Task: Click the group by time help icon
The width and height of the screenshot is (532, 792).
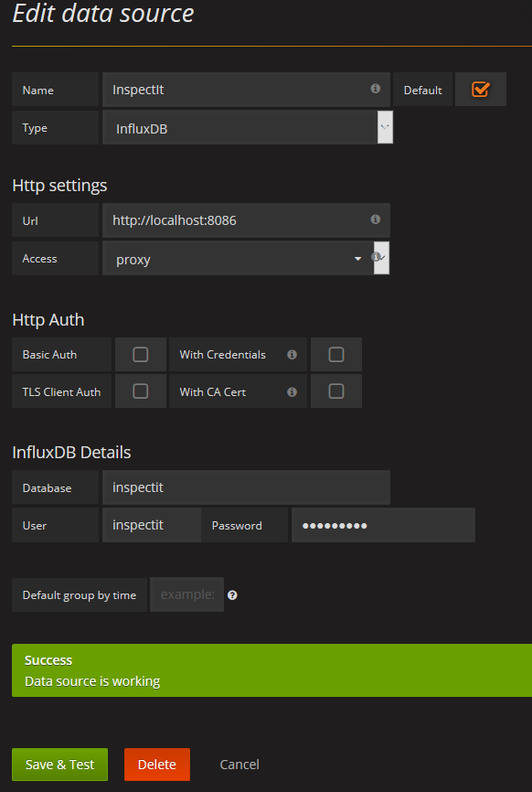Action: tap(232, 595)
